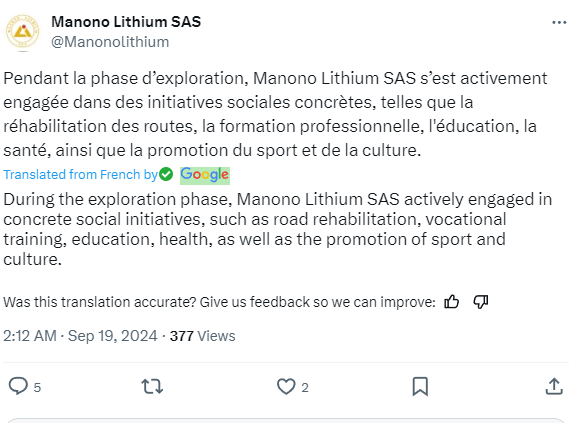Image resolution: width=584 pixels, height=423 pixels.
Task: Click the repost arrows icon
Action: point(152,387)
